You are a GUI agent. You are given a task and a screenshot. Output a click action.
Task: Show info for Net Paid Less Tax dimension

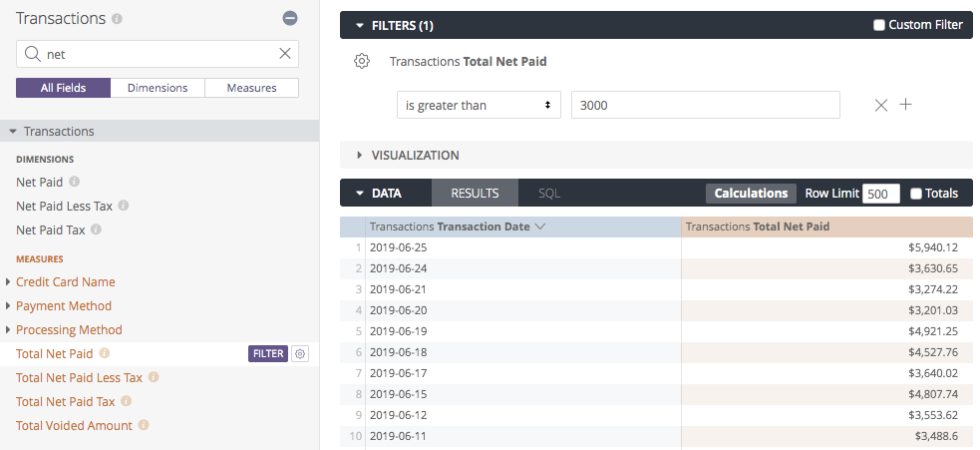point(124,207)
